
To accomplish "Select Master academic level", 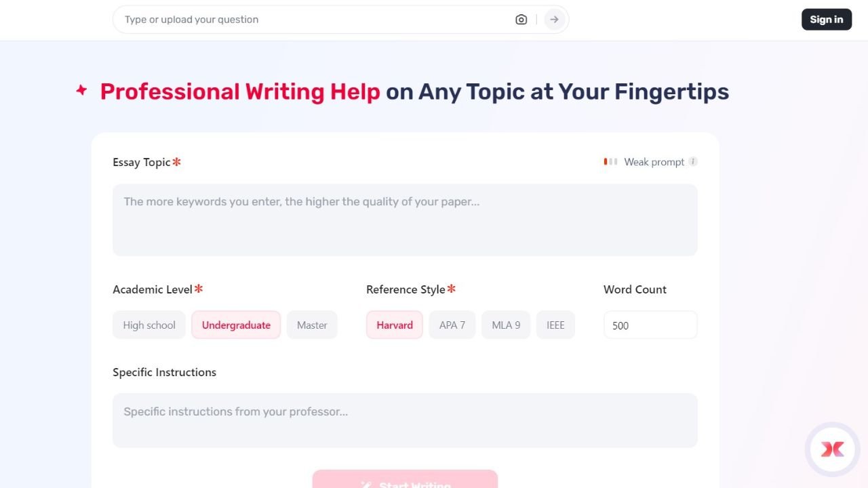I will (x=312, y=325).
